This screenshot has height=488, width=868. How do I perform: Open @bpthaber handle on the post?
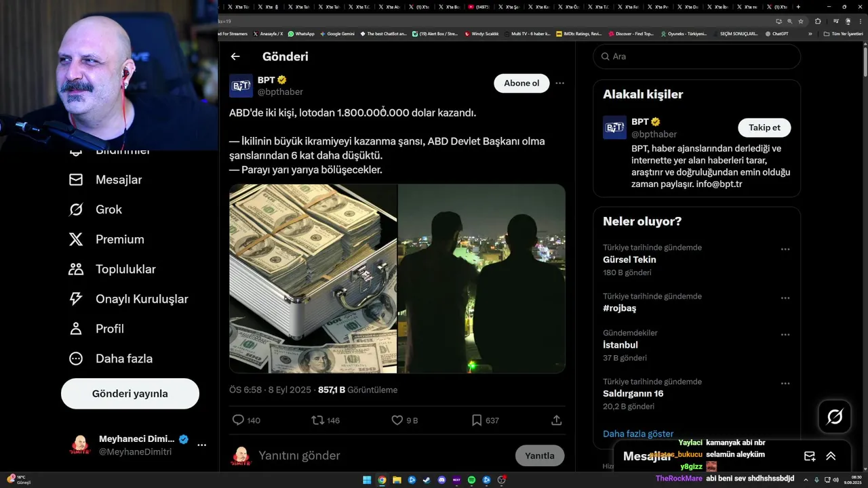280,92
